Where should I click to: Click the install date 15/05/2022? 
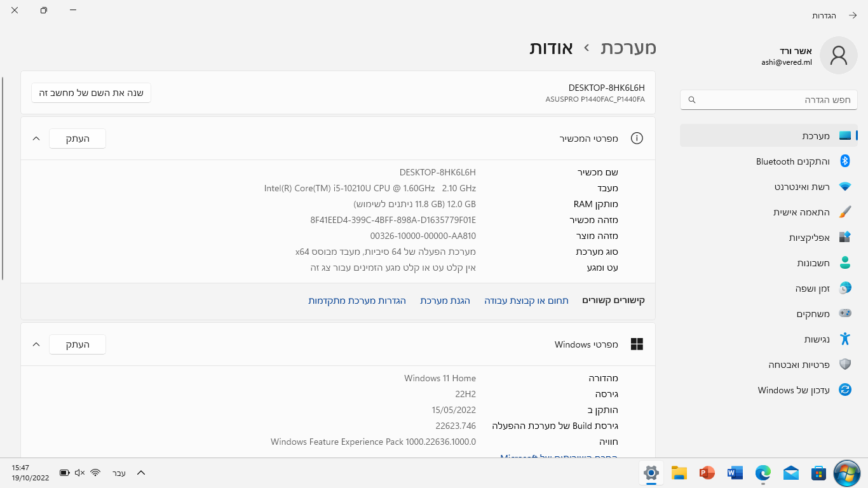454,410
